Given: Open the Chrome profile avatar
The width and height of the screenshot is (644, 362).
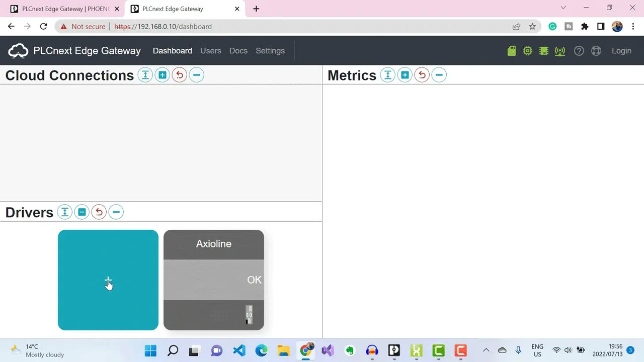Looking at the screenshot, I should [617, 27].
